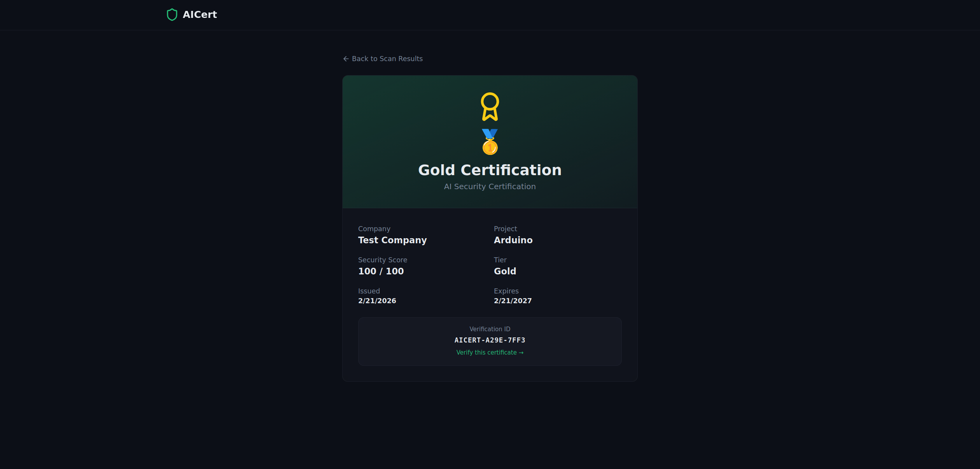Click the AI Security Certification subtitle
This screenshot has width=980, height=469.
[x=490, y=187]
